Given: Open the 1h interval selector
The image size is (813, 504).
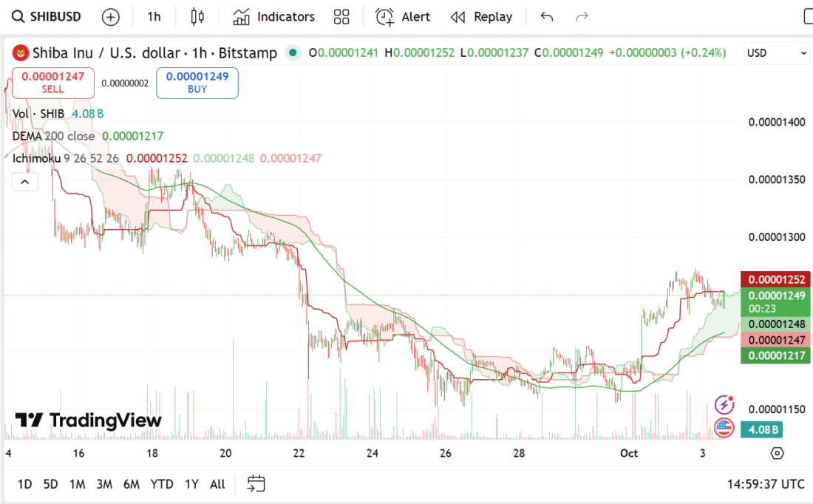Looking at the screenshot, I should point(154,17).
